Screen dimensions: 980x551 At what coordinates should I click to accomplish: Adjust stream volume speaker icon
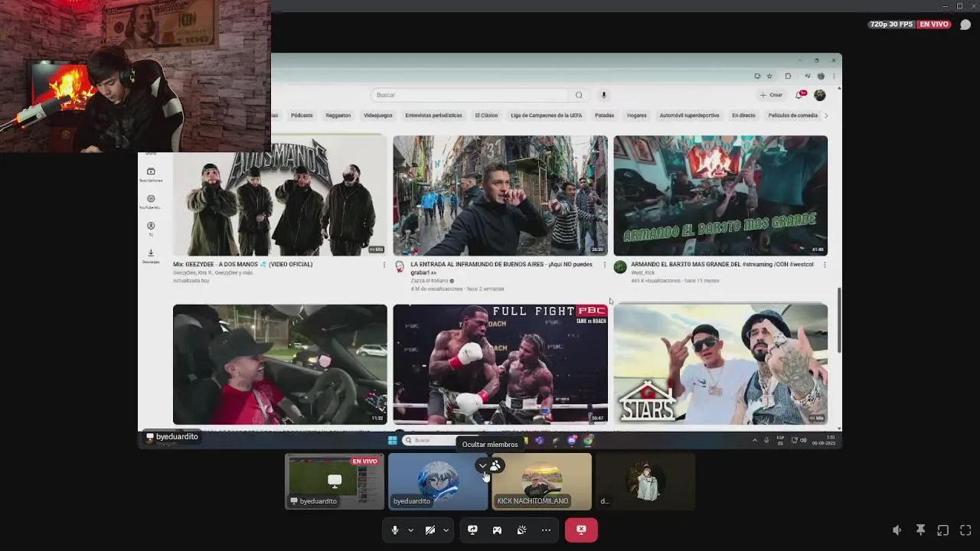[897, 530]
